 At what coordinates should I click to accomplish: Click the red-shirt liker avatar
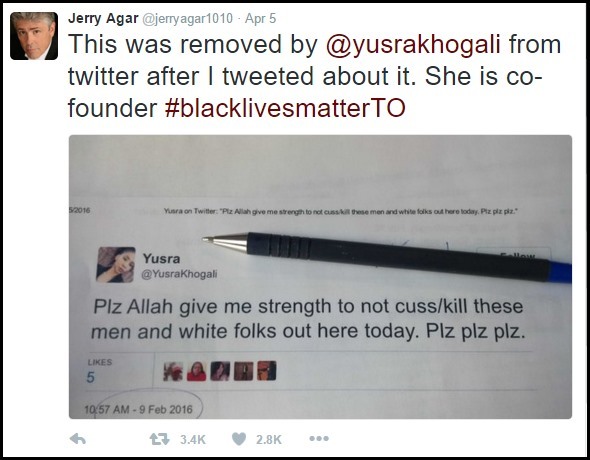click(x=196, y=371)
